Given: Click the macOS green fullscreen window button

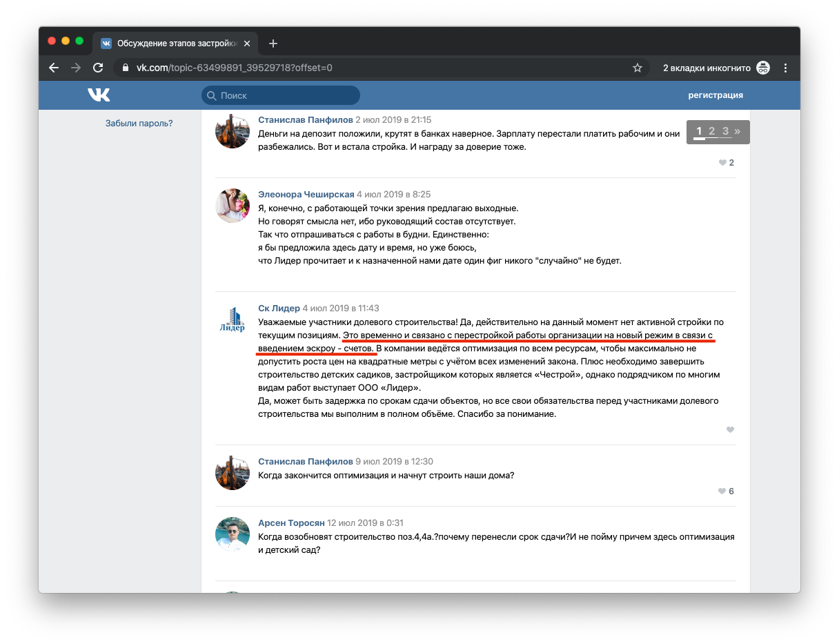Looking at the screenshot, I should 79,41.
